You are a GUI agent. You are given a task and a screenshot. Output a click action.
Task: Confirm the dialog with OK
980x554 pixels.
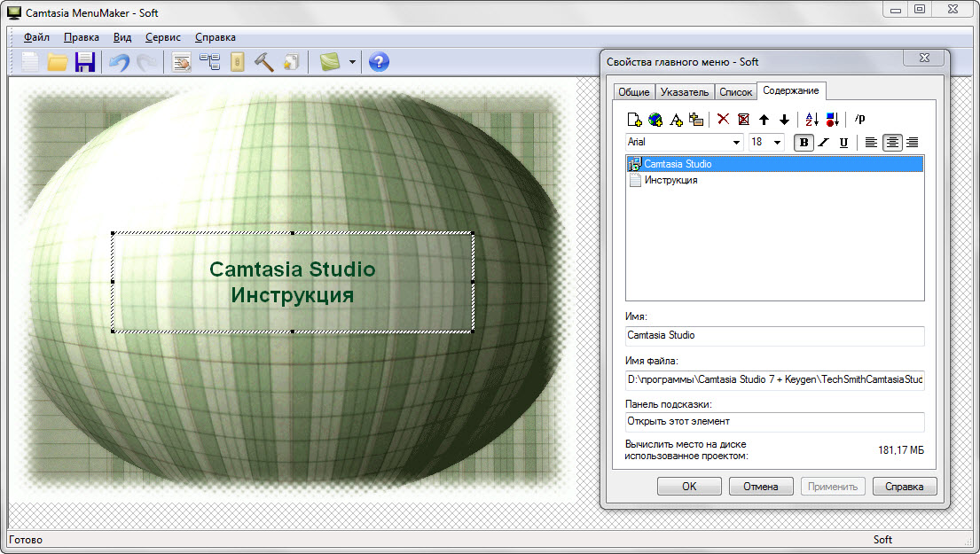click(689, 487)
